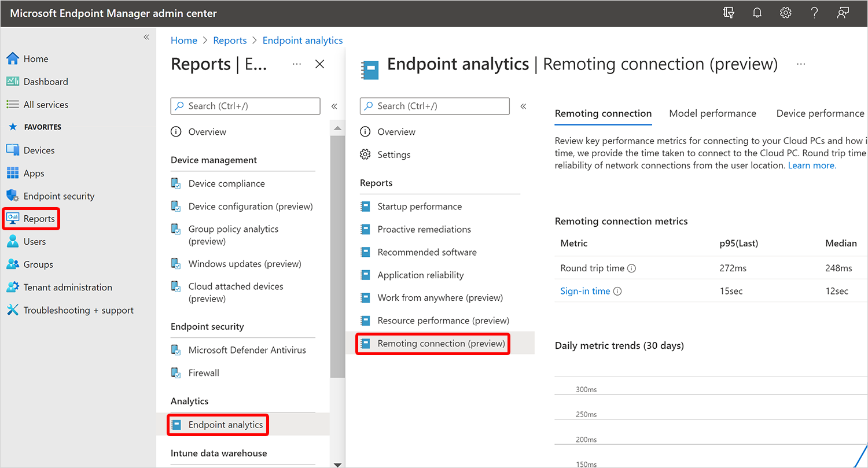Viewport: 868px width, 468px height.
Task: Open Group policy analytics (preview)
Action: click(x=233, y=235)
